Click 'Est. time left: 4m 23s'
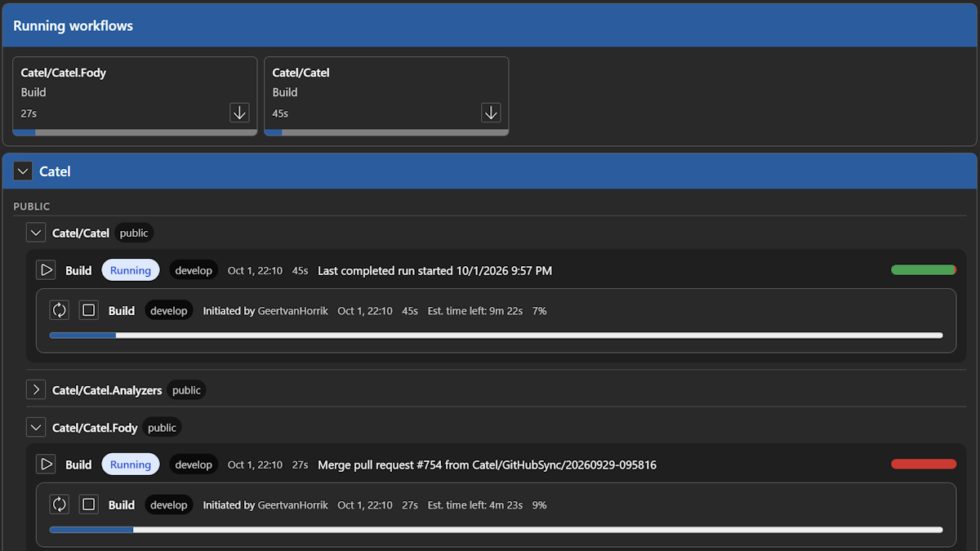 coord(475,504)
